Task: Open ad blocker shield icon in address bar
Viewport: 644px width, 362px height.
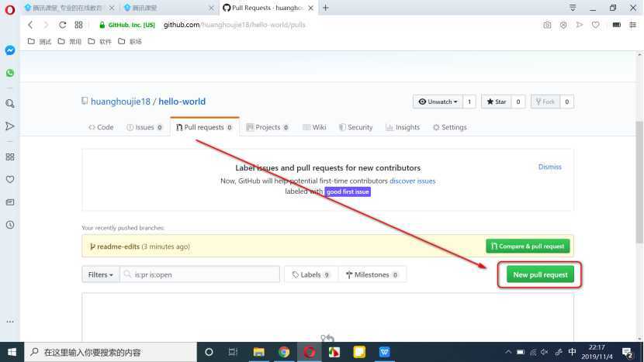Action: (563, 25)
